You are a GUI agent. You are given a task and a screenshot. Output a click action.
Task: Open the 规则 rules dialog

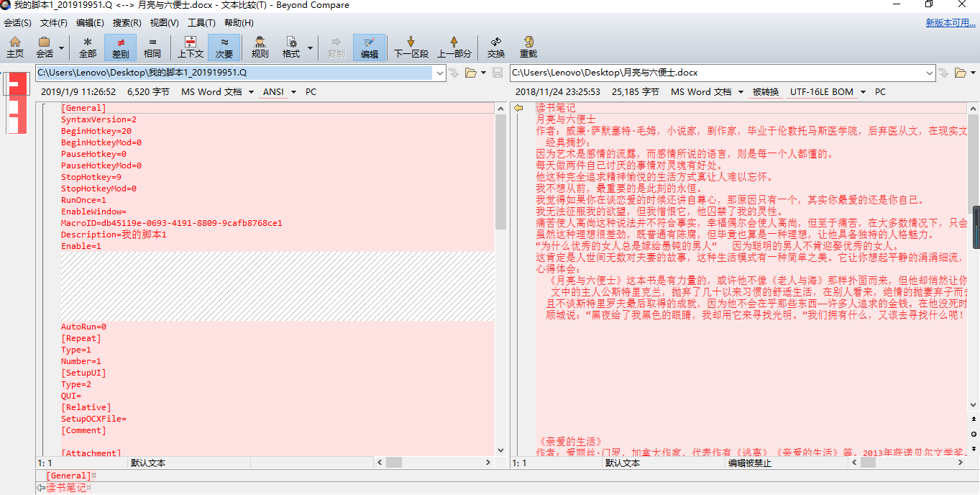[x=260, y=47]
